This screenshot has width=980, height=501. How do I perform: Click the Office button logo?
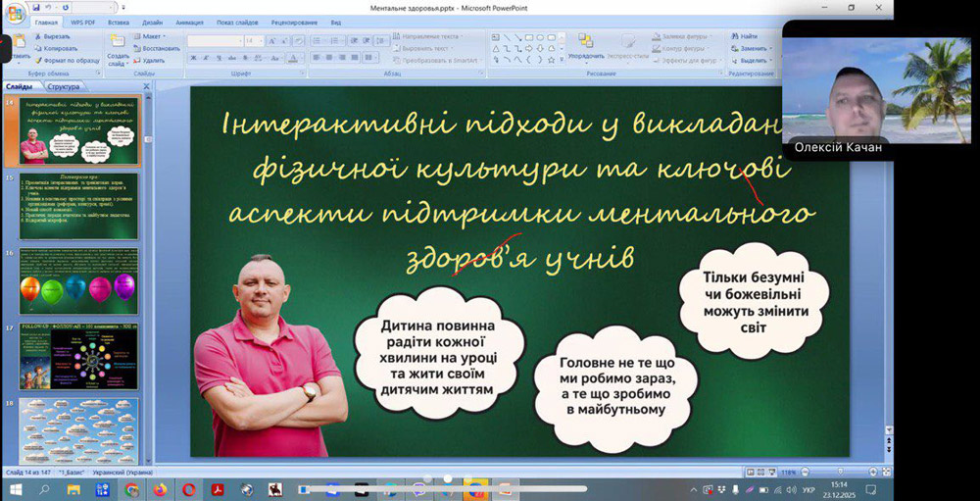tap(14, 12)
